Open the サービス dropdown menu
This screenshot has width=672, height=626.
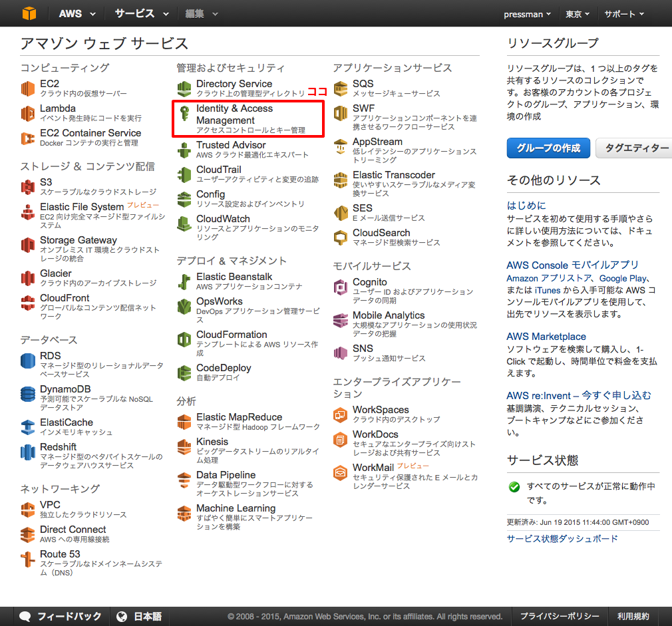[134, 13]
